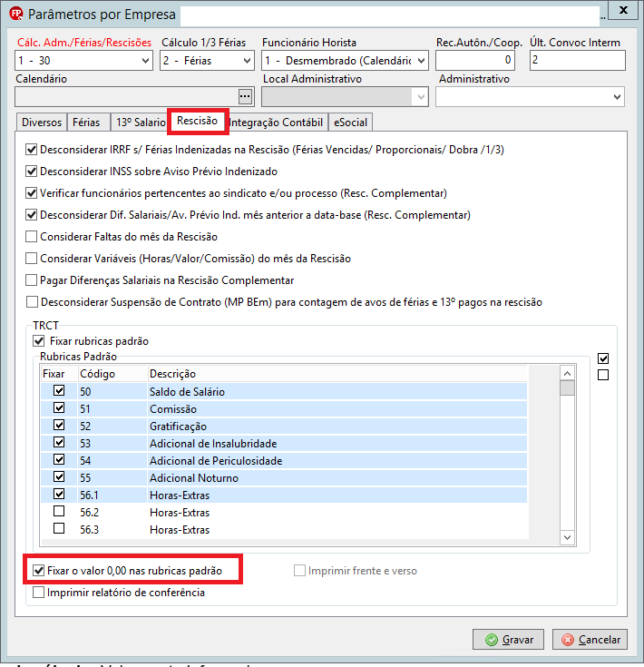The height and width of the screenshot is (667, 644).
Task: Click the rubricas list scroll-up arrow
Action: tap(567, 374)
